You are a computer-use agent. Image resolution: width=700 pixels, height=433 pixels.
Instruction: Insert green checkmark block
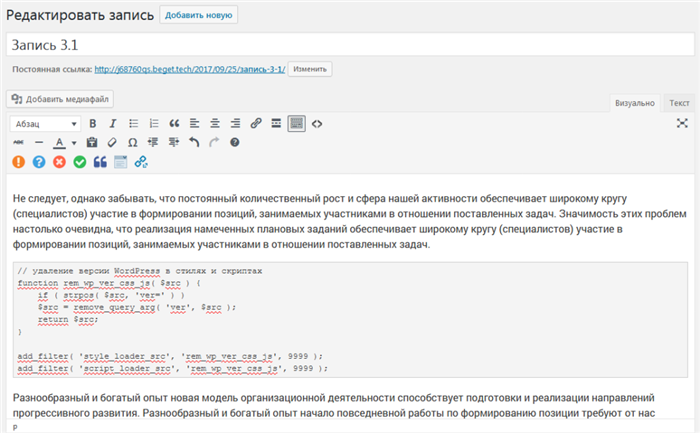pyautogui.click(x=80, y=162)
